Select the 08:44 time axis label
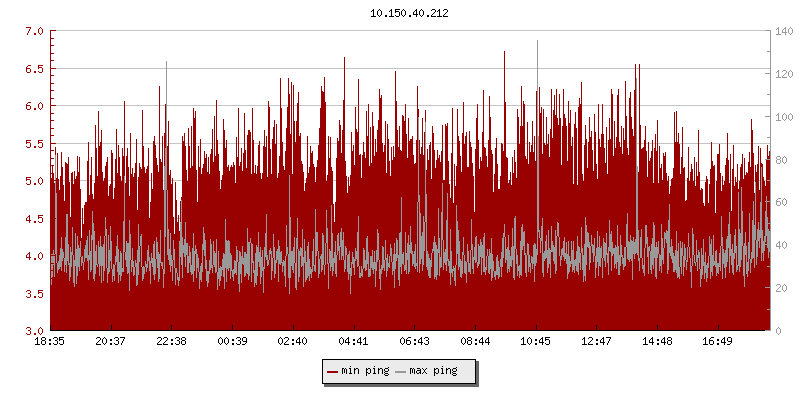800x400 pixels. [475, 342]
